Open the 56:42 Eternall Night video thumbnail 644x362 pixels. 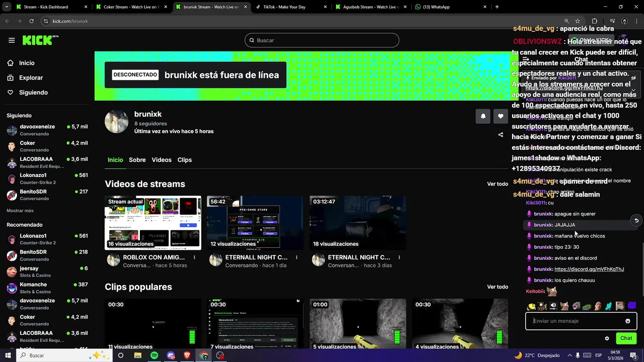[255, 223]
